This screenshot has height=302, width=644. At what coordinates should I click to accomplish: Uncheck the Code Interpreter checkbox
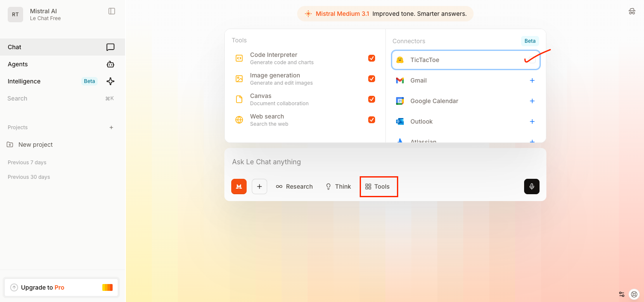(372, 58)
